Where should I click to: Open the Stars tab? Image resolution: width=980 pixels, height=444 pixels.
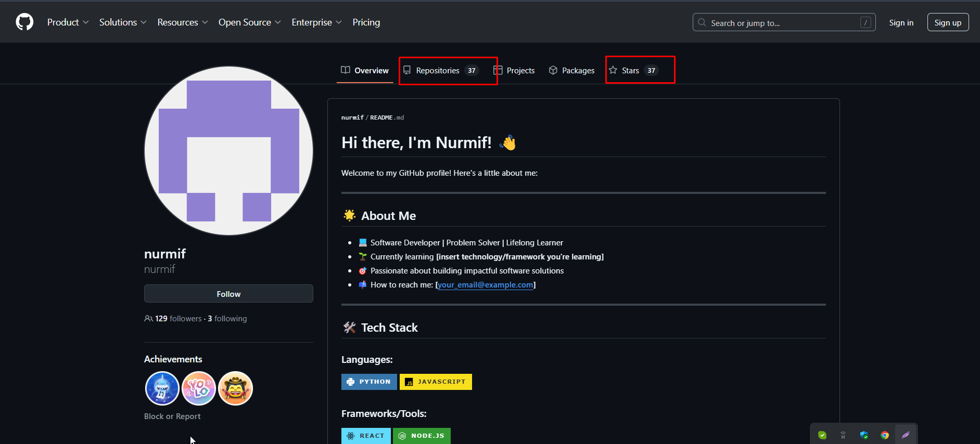click(633, 70)
